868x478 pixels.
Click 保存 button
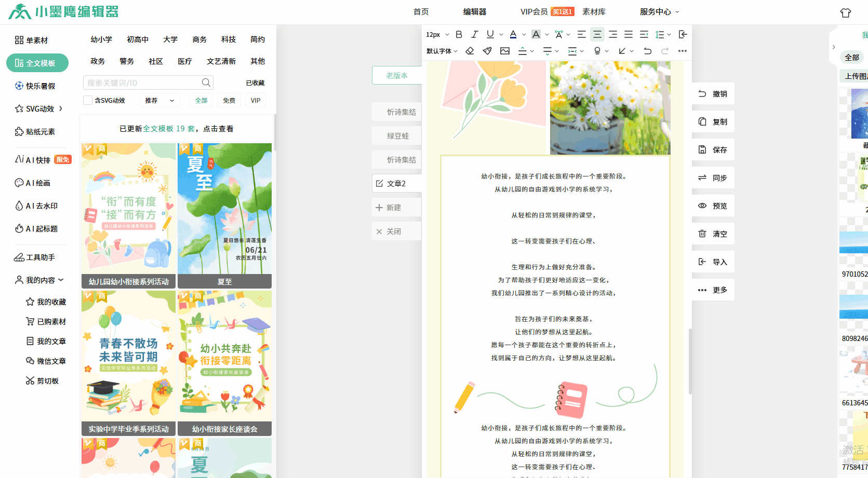pyautogui.click(x=713, y=149)
